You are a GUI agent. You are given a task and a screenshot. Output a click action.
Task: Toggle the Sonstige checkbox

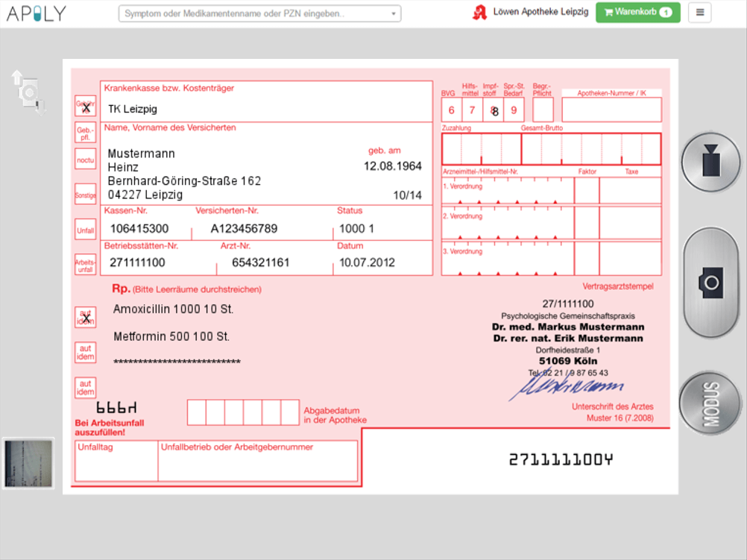click(85, 195)
